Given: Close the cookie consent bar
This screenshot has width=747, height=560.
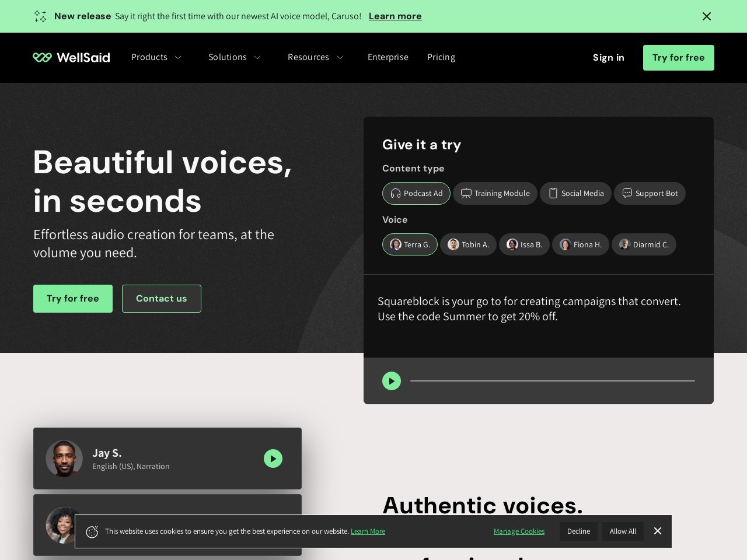Looking at the screenshot, I should (658, 531).
